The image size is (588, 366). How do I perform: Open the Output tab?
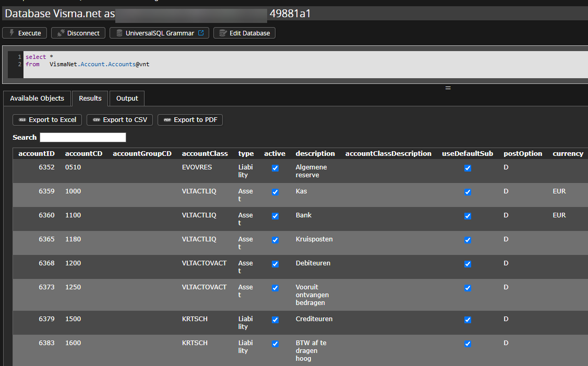pyautogui.click(x=127, y=99)
